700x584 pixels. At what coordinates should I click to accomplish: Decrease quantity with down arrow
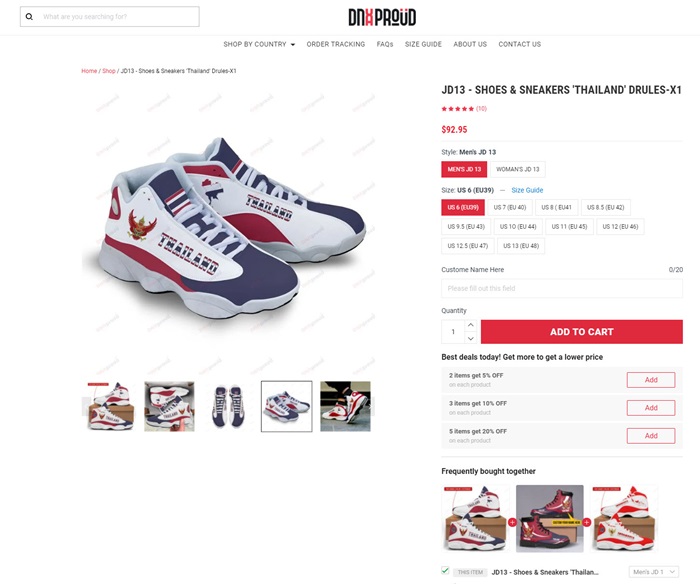tap(471, 338)
